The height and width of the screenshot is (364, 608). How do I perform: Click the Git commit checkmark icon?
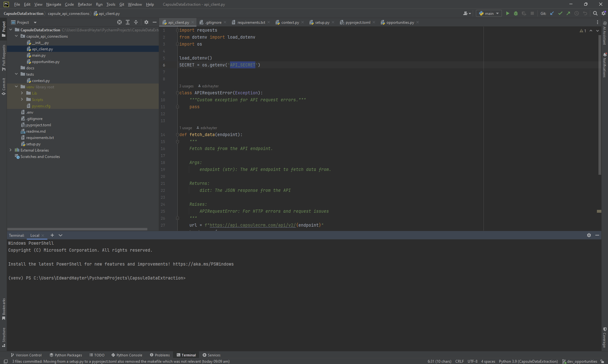(560, 14)
